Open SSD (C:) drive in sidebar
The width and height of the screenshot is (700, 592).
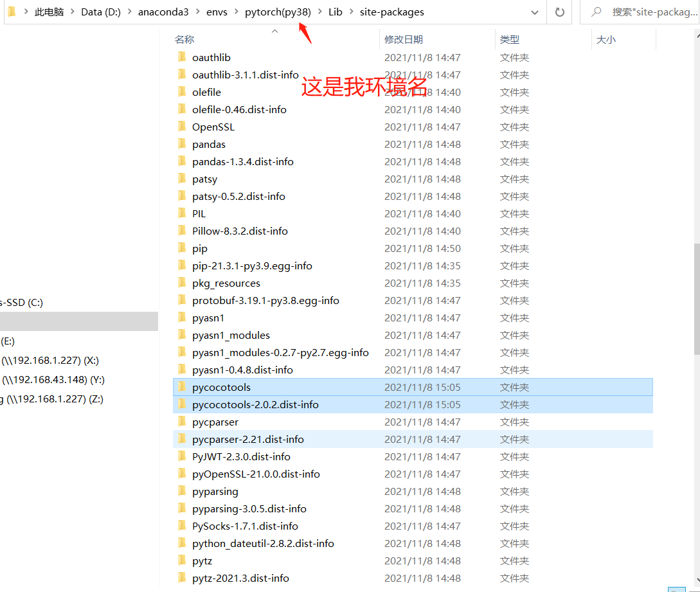[x=21, y=303]
